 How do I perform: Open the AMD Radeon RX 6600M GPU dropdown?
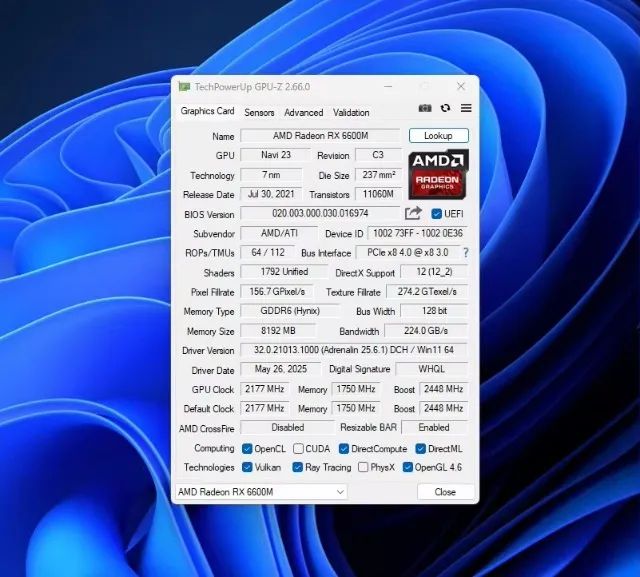[261, 492]
